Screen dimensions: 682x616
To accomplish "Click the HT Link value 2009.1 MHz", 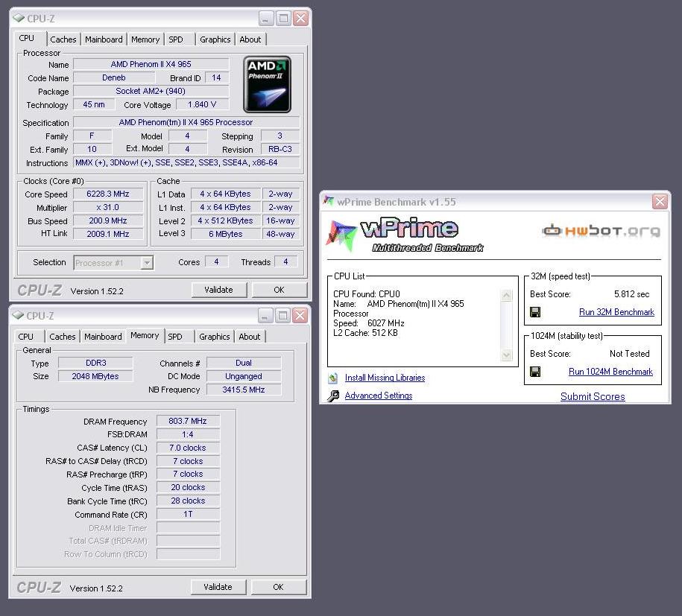I will (108, 234).
